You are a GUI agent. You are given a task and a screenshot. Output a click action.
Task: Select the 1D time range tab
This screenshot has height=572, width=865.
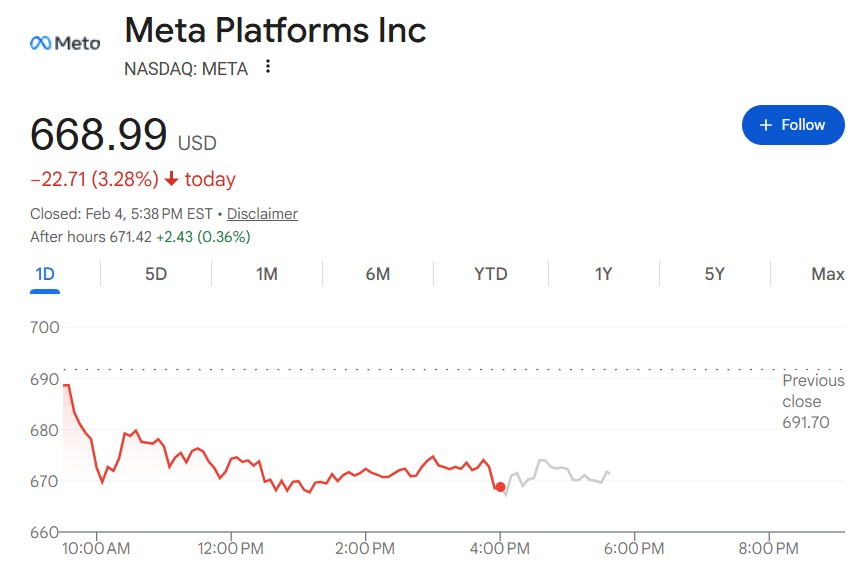tap(45, 274)
